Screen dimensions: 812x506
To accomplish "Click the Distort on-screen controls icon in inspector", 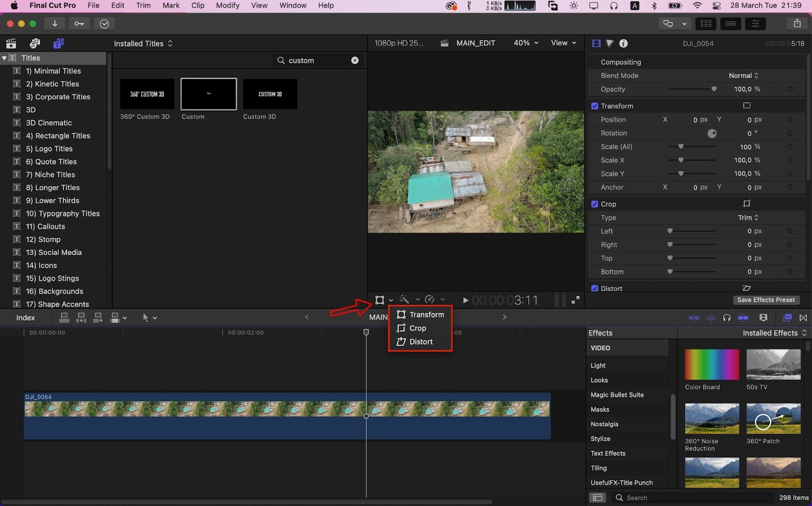I will 747,288.
